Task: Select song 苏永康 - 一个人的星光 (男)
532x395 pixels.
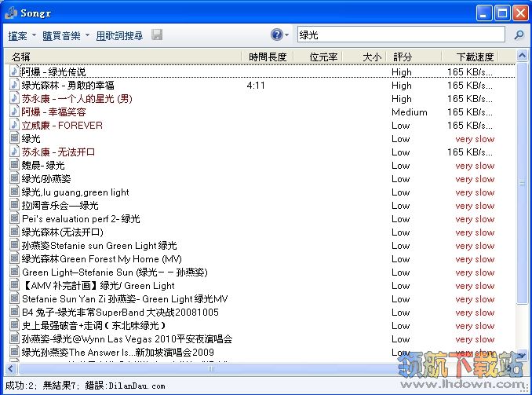Action: click(x=77, y=98)
